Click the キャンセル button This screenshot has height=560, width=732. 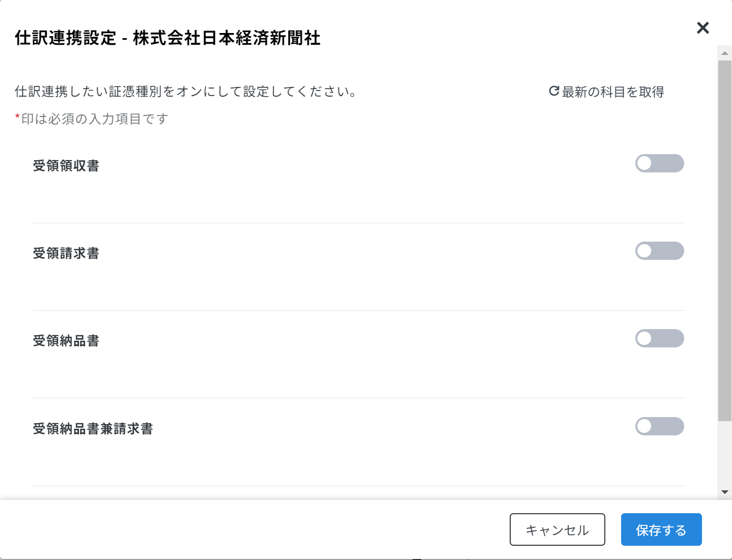point(558,529)
